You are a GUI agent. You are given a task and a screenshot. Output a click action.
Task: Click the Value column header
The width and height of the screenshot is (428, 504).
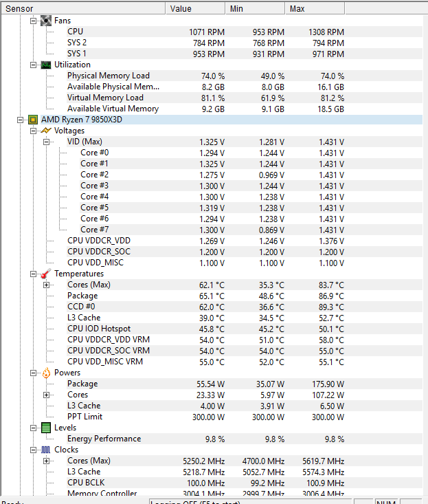pos(195,9)
